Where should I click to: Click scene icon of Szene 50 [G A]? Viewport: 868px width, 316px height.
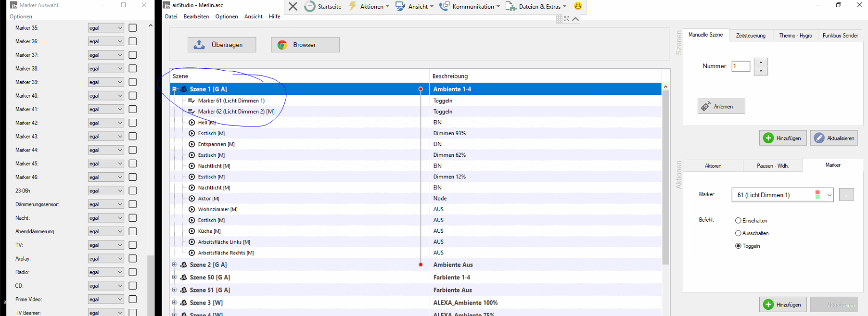[183, 278]
